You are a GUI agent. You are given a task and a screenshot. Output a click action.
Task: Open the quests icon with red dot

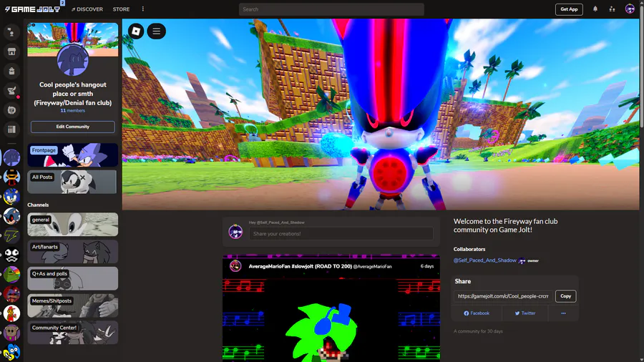click(11, 91)
